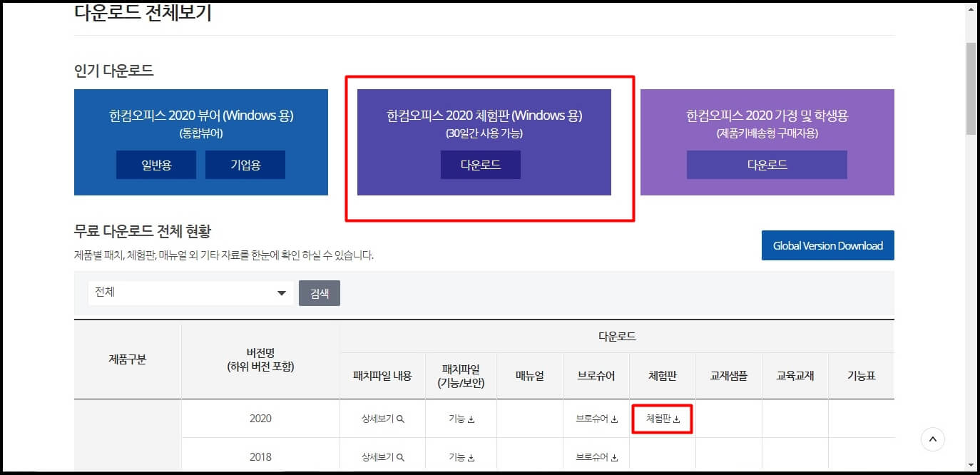Screen dimensions: 980x475
Task: Download 기능 patch file for 2018
Action: click(x=461, y=457)
